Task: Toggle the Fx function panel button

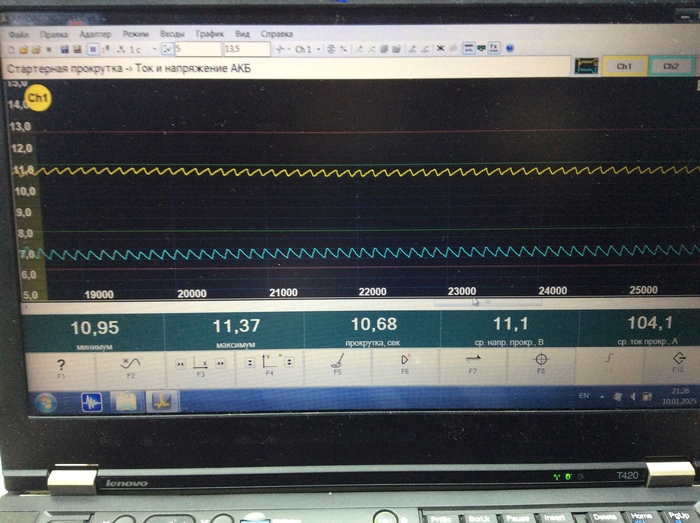Action: (494, 47)
